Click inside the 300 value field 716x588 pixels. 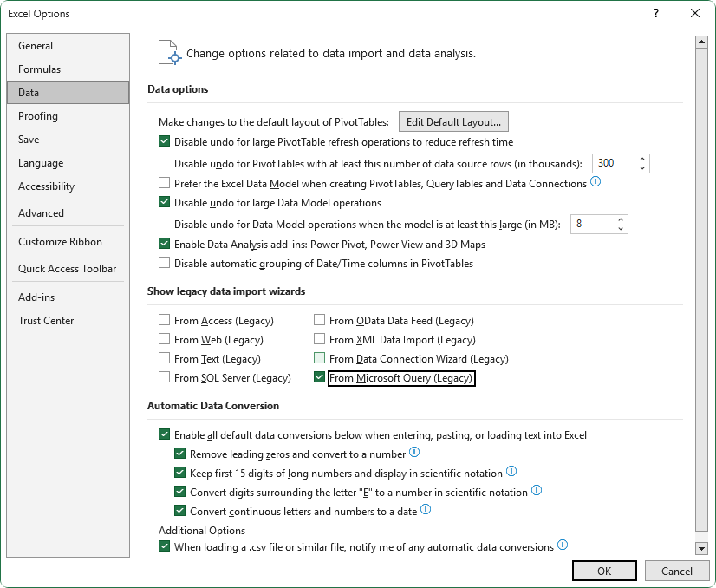[615, 163]
